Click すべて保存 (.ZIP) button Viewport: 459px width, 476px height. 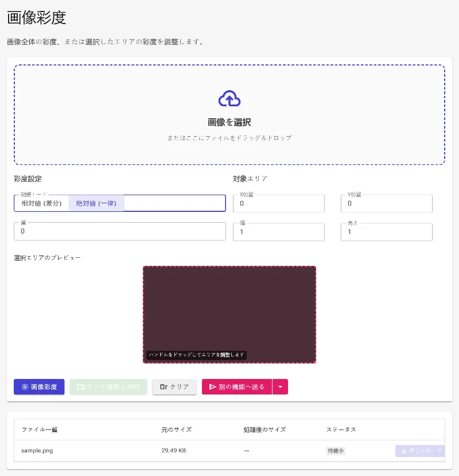tap(108, 387)
